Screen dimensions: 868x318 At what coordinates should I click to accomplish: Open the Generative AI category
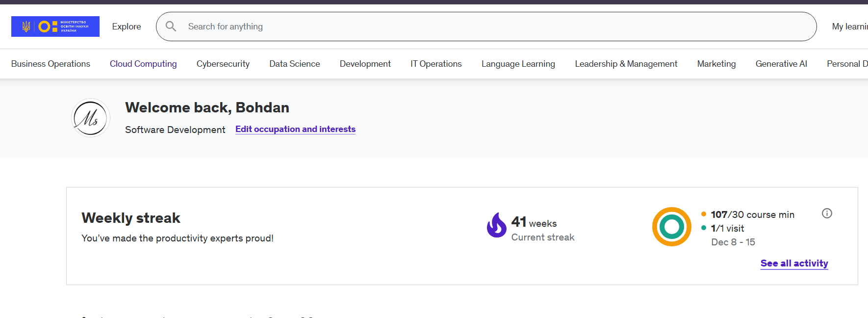[781, 64]
